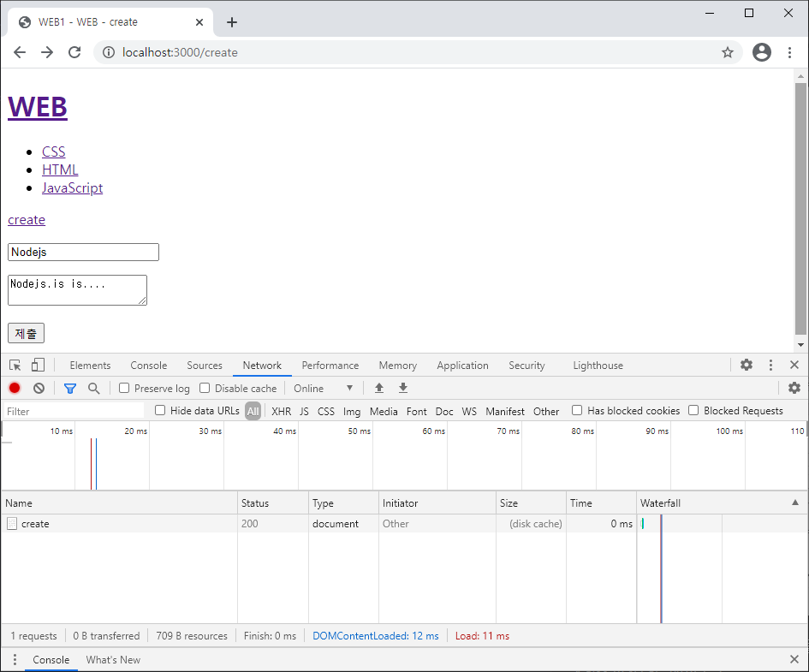Open console drawer three-dot menu
The height and width of the screenshot is (672, 809).
(15, 660)
